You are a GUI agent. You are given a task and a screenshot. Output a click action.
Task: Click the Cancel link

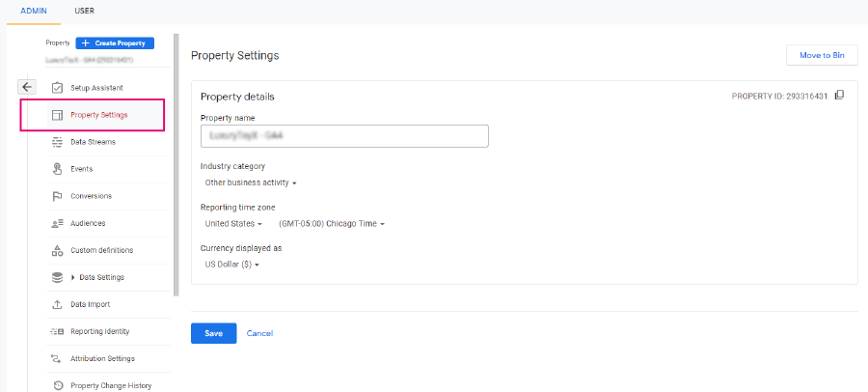[259, 333]
